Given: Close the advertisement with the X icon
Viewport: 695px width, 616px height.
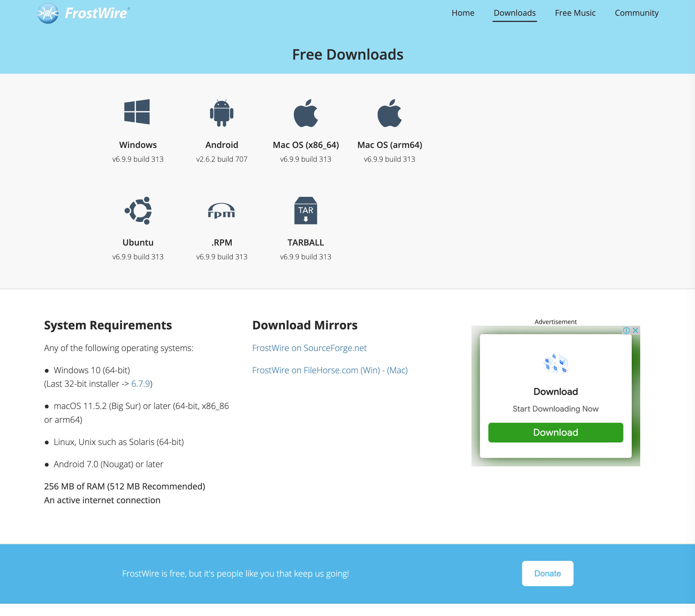Looking at the screenshot, I should pyautogui.click(x=635, y=330).
